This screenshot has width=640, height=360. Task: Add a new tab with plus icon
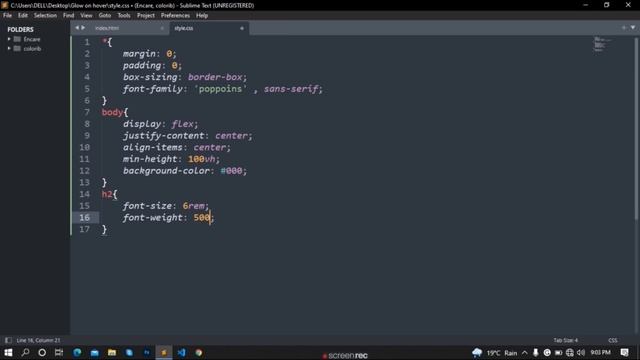(624, 28)
